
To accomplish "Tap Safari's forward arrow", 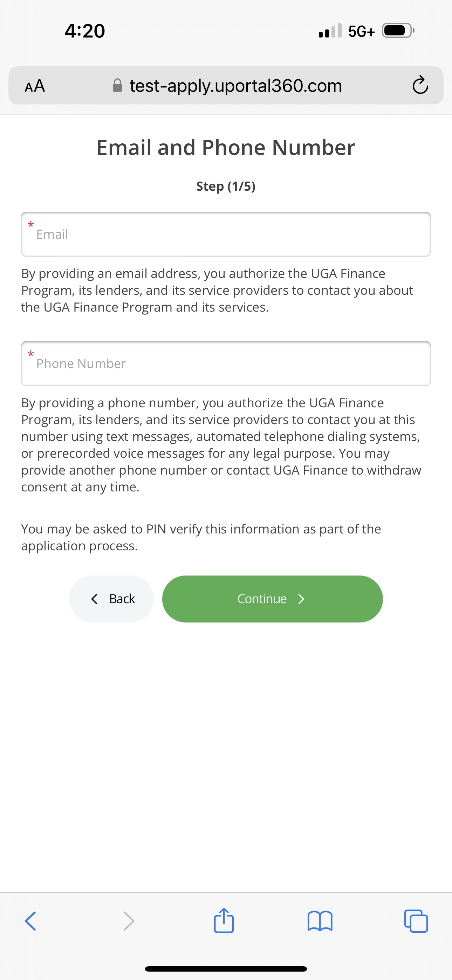I will (x=129, y=921).
